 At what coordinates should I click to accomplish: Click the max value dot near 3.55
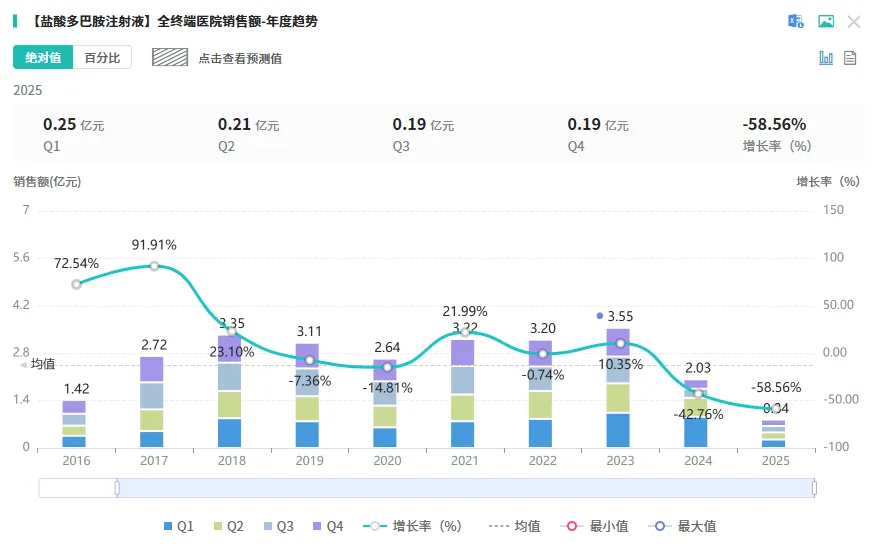pyautogui.click(x=599, y=316)
